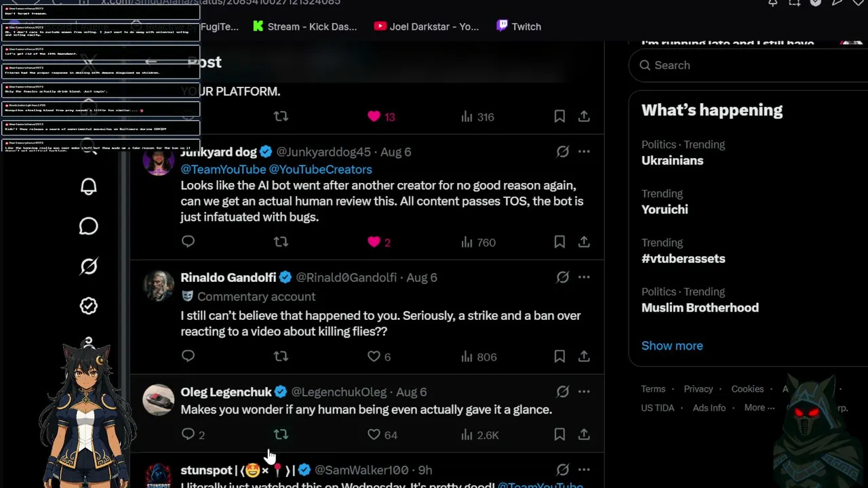Open the Notifications bell in sidebar
This screenshot has width=868, height=488.
[89, 187]
